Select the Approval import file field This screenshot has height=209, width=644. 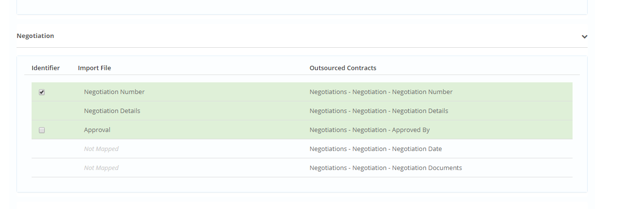coord(97,130)
